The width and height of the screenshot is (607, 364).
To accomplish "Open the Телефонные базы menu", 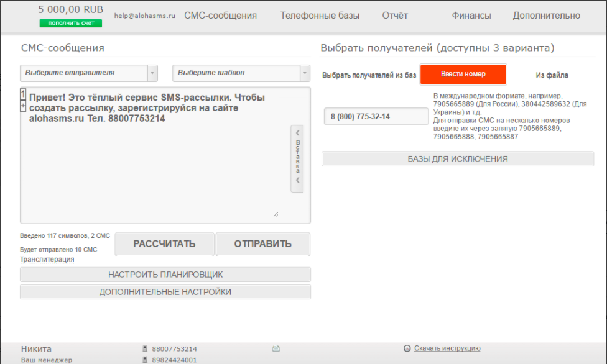I will point(320,16).
